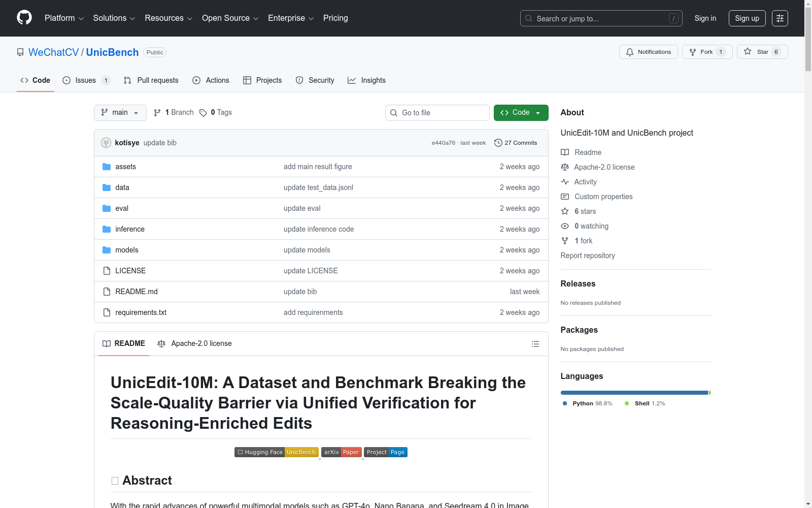Viewport: 812px width, 508px height.
Task: Expand the Resources menu
Action: coord(168,18)
